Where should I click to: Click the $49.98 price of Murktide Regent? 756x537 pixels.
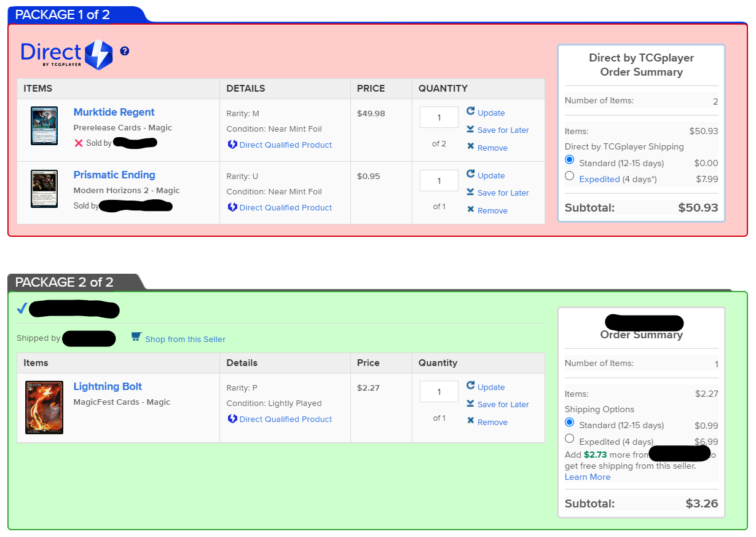pos(371,113)
